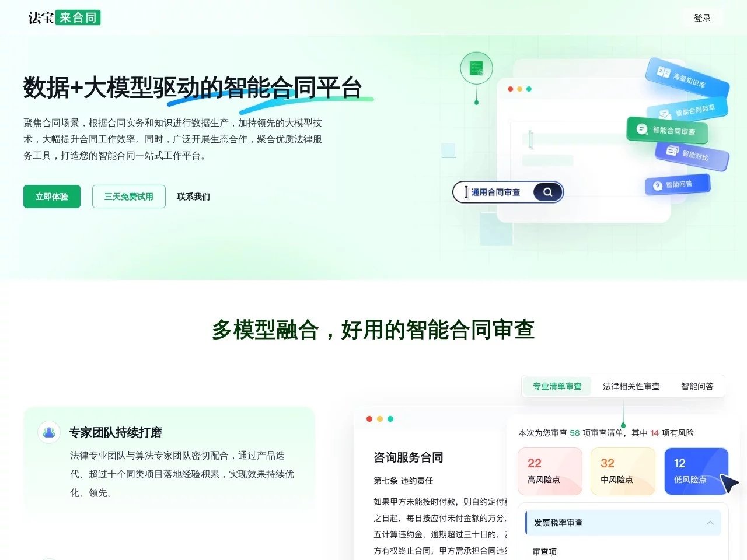
Task: Click the 12 低风险点 card
Action: [x=695, y=470]
